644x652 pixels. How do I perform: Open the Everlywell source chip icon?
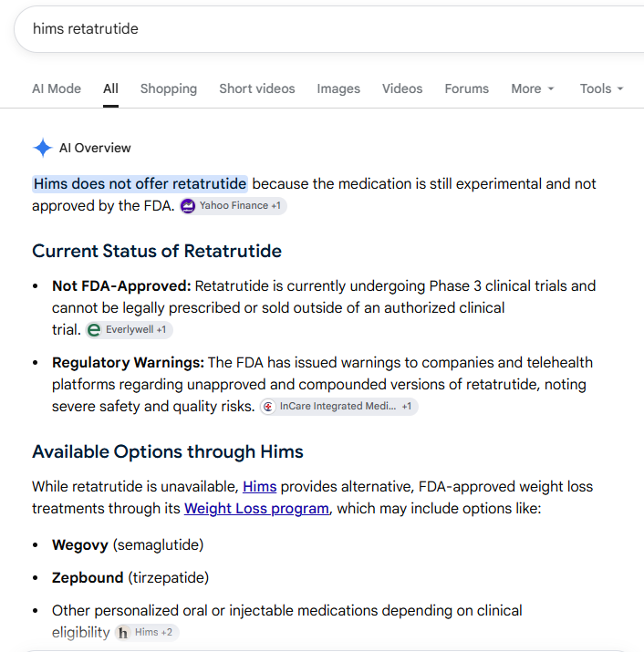click(94, 330)
